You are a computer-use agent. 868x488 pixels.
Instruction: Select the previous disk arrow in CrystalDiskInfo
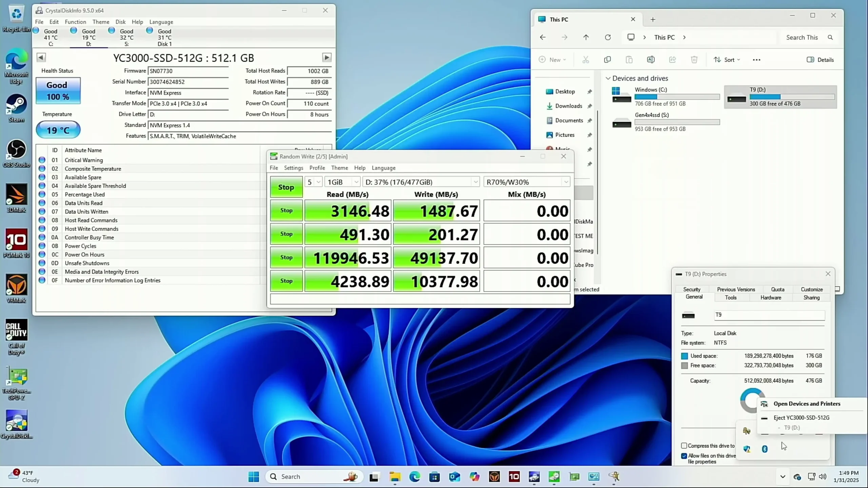pyautogui.click(x=41, y=57)
